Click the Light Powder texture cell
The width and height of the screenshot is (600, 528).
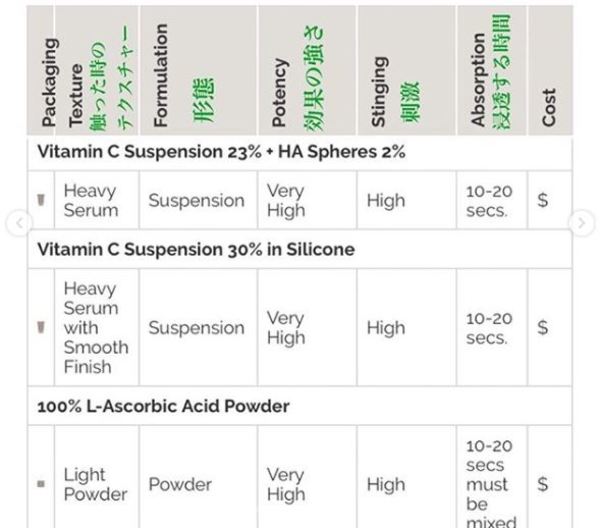point(95,484)
